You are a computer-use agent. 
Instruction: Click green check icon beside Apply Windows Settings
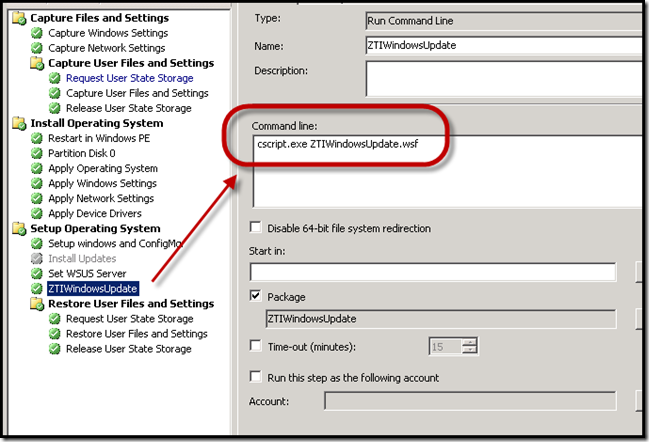37,183
